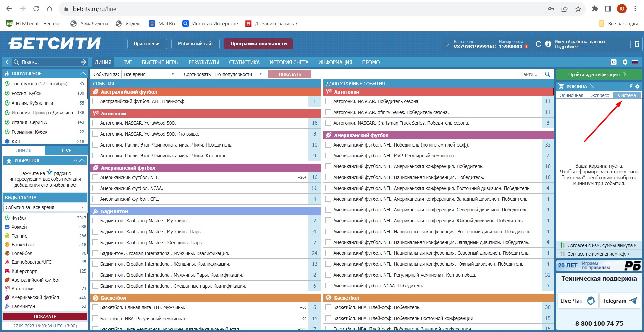
Task: Click the browser address bar URL
Action: tap(95, 9)
